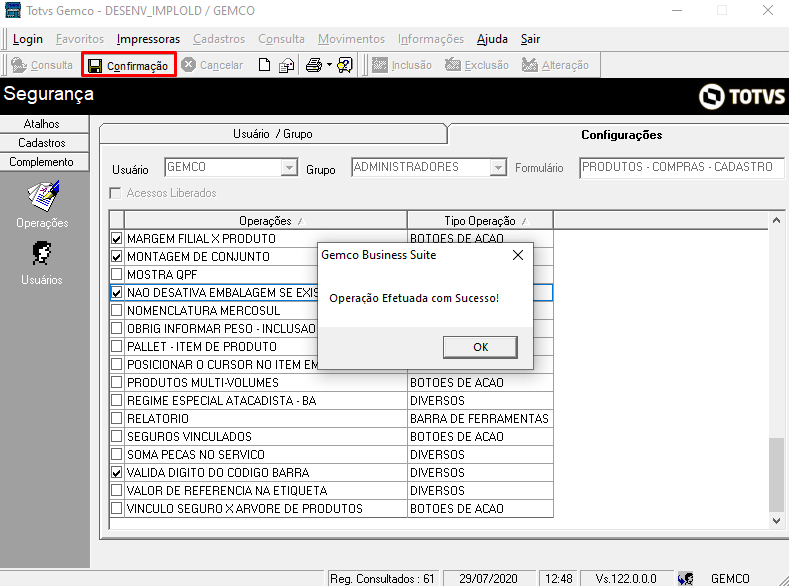Open the Consulta menu
Viewport: 789px width, 586px height.
pos(281,39)
